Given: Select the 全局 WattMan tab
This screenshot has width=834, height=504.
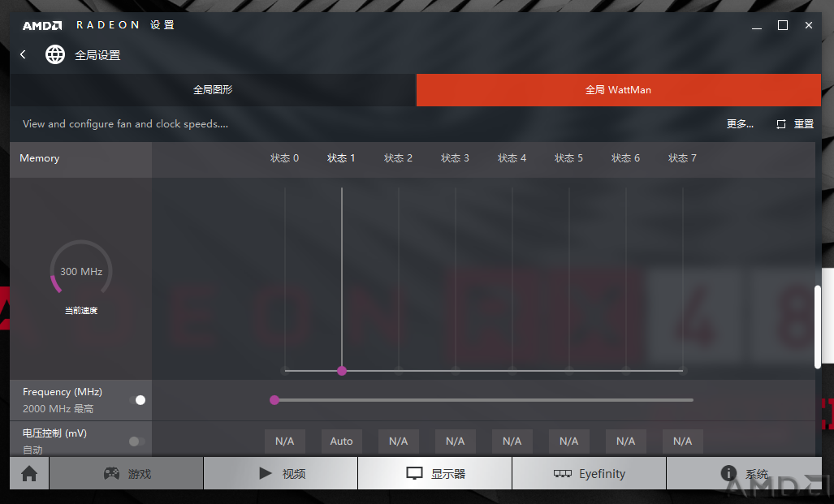Looking at the screenshot, I should click(x=619, y=90).
